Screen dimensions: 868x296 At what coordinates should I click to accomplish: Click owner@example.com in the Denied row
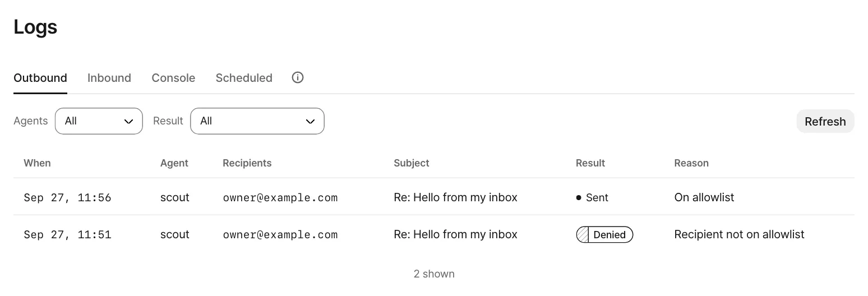tap(280, 234)
